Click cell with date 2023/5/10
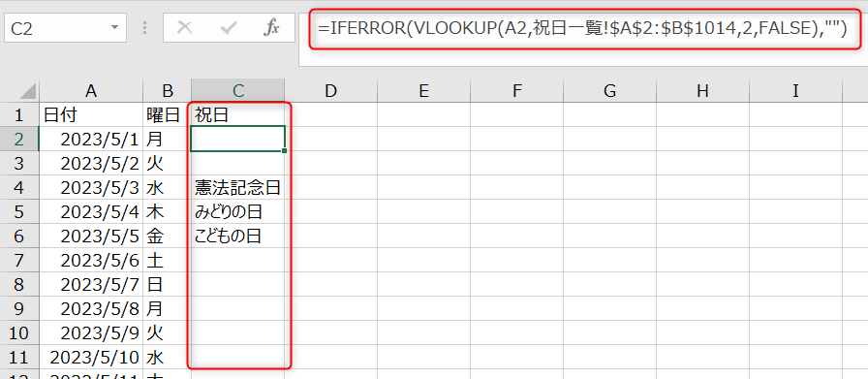The image size is (868, 379). tap(91, 358)
